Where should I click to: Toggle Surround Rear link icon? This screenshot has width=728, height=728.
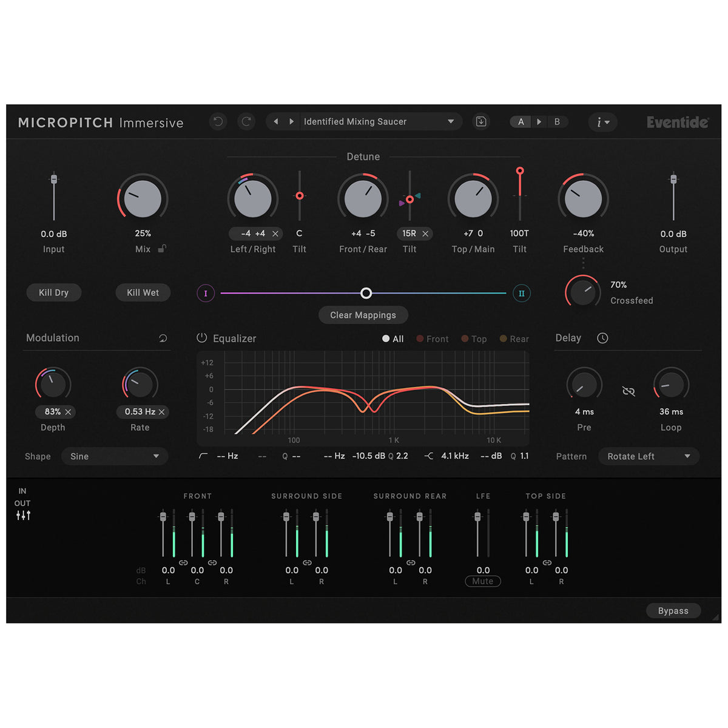411,563
